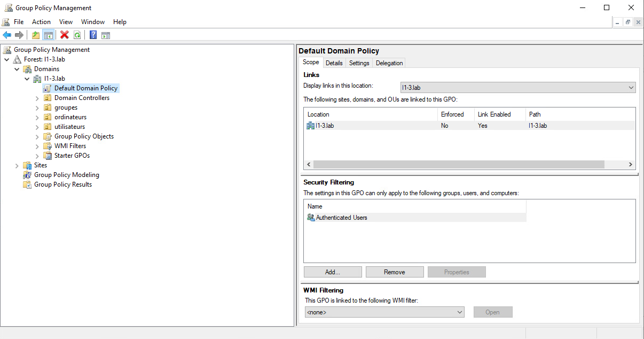Click the Show/Hide Action Pane icon

(x=106, y=35)
